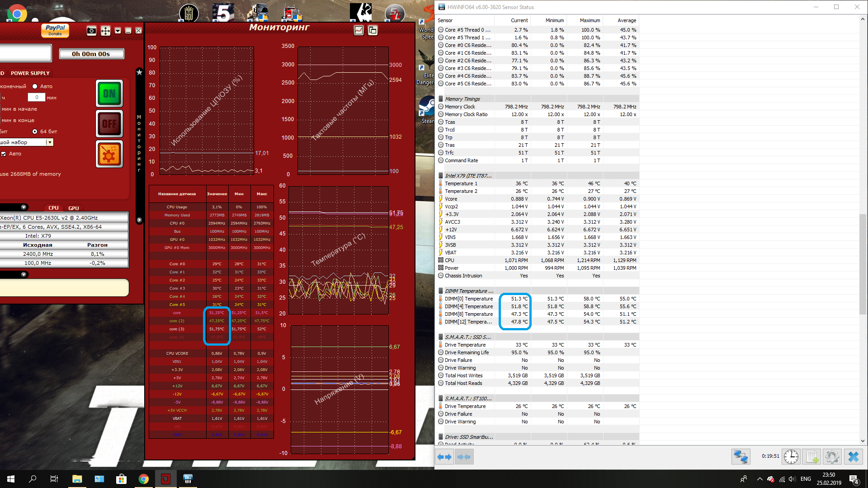Open the набор dropdown list
The height and width of the screenshot is (488, 868).
(50, 142)
